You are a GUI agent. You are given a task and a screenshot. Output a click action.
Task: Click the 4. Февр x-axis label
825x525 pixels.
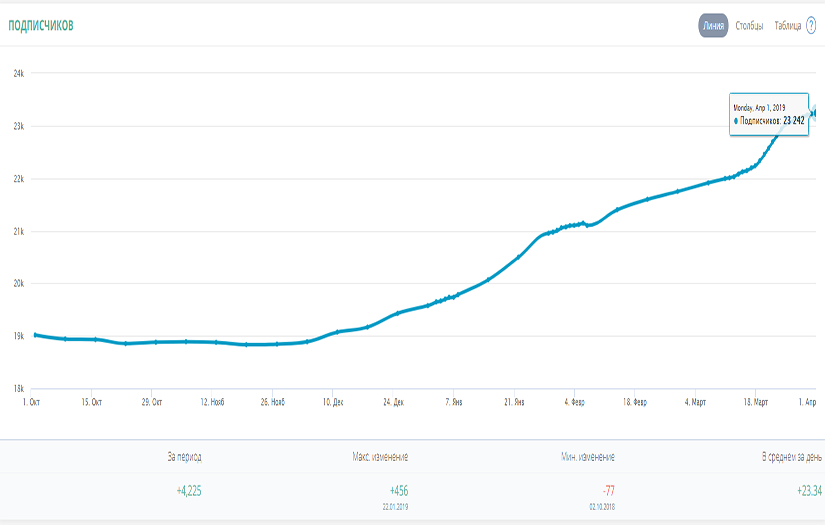[x=573, y=402]
